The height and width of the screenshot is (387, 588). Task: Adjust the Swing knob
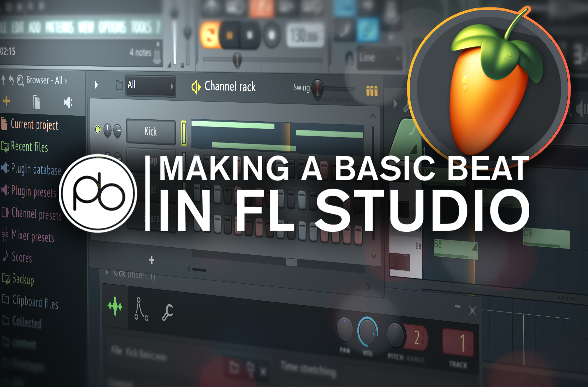[x=317, y=88]
